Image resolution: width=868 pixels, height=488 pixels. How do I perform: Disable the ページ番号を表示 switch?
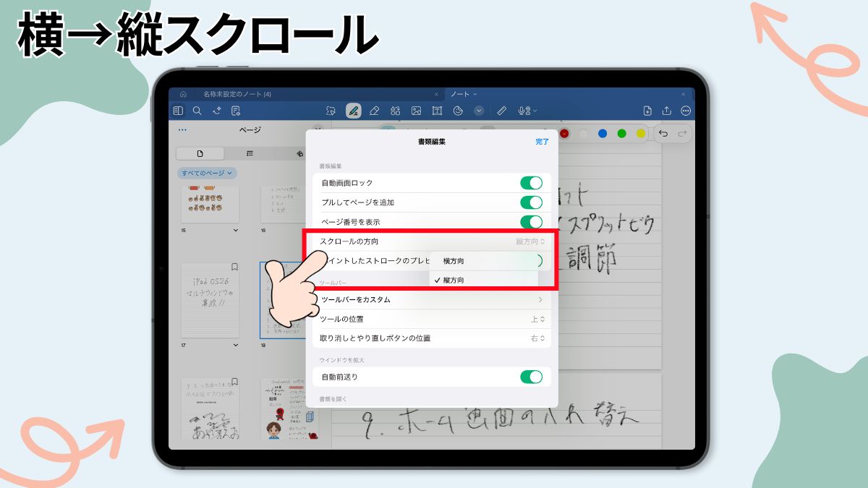533,223
